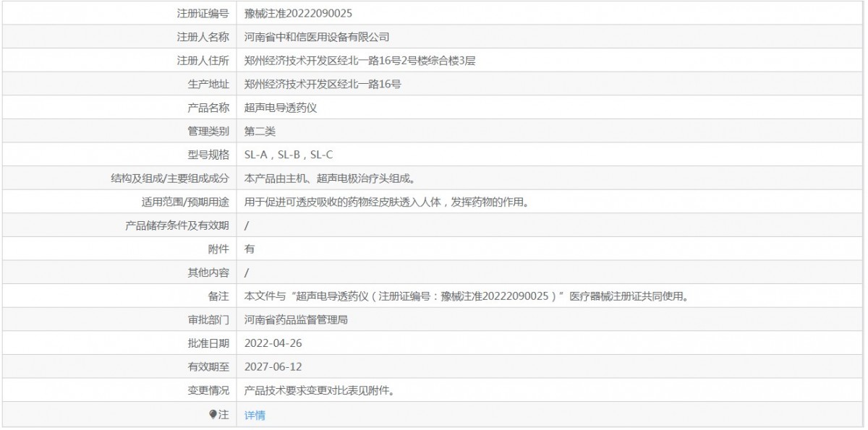Click the 附件 label
Viewport: 868px width, 430px height.
(x=218, y=249)
